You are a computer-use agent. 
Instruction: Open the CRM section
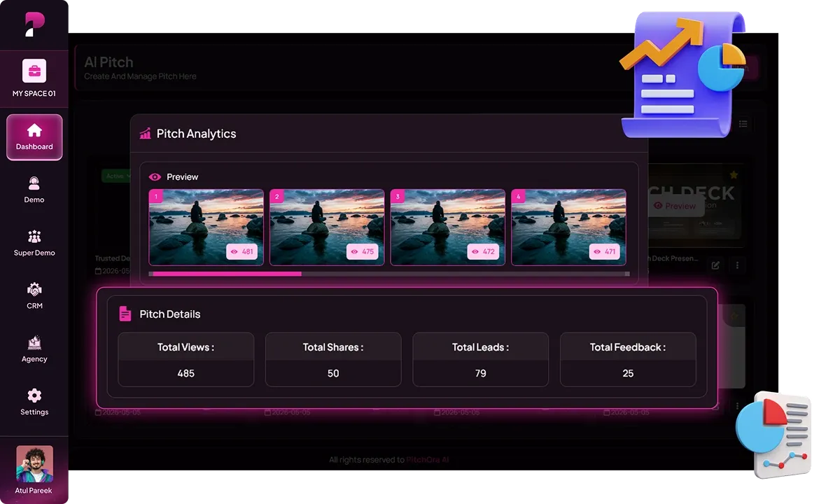(x=34, y=296)
